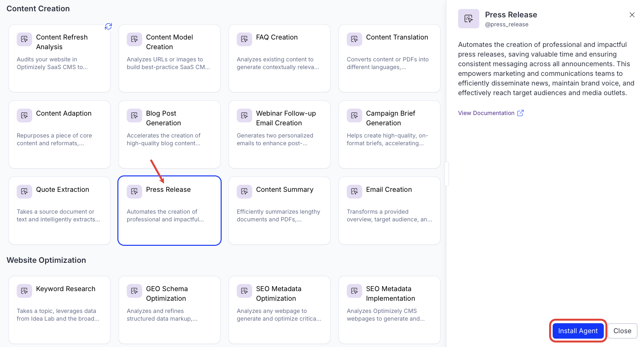The image size is (644, 347).
Task: Click the Install Agent button
Action: click(578, 331)
